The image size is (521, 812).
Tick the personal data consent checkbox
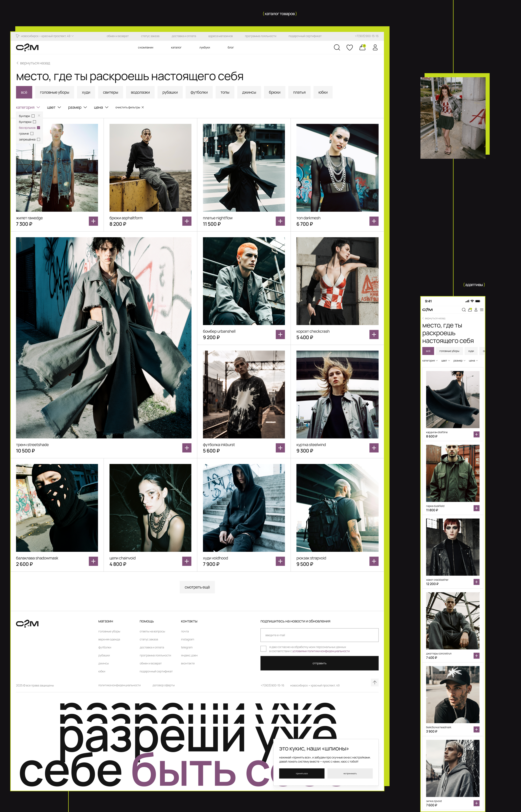click(x=263, y=649)
